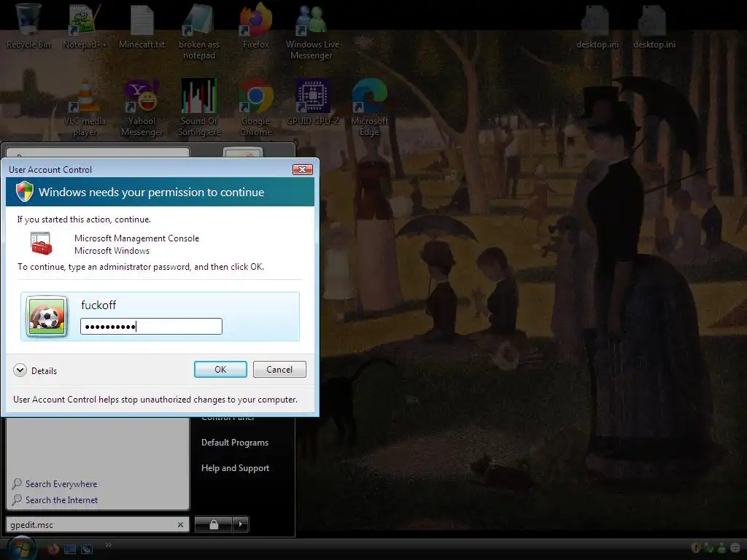
Task: Choose Search the Internet link
Action: (x=62, y=500)
